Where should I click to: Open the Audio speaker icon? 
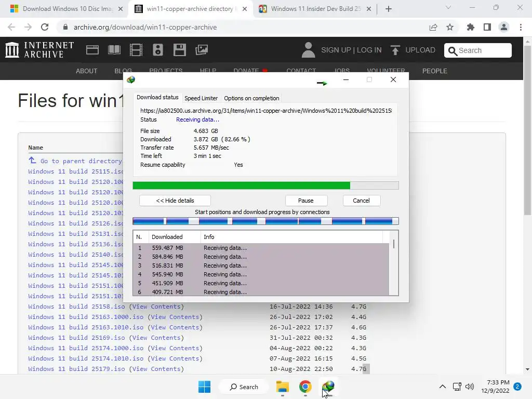coord(158,50)
